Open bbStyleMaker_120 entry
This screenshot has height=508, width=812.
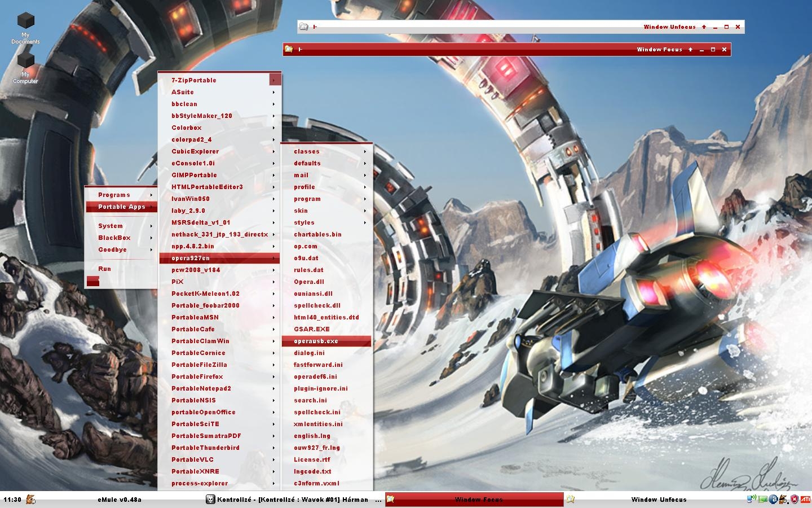click(219, 116)
